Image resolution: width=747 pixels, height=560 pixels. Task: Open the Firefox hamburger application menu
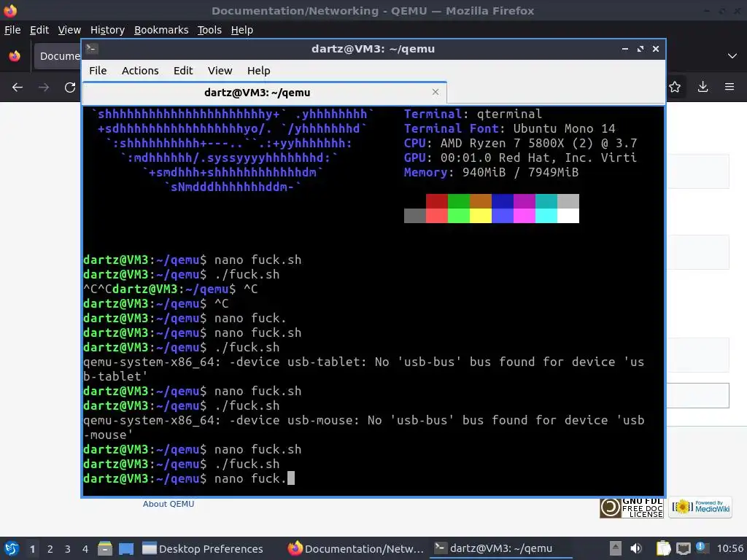[x=729, y=87]
